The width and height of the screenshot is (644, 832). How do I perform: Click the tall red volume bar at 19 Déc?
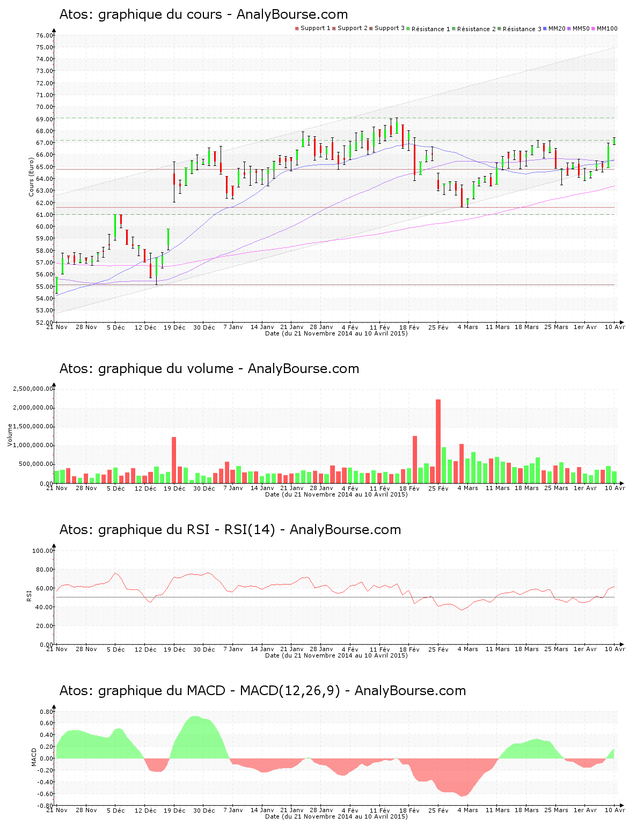pyautogui.click(x=174, y=460)
